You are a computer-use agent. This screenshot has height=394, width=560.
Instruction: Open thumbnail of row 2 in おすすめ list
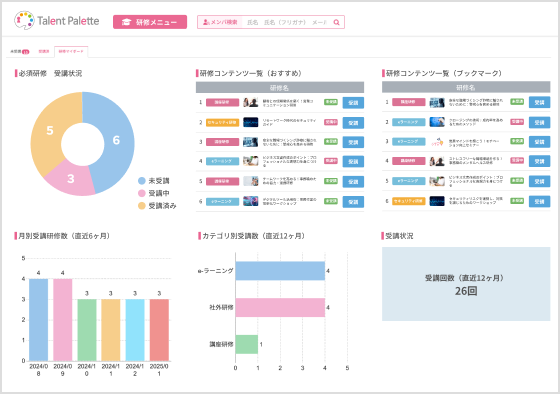click(250, 122)
